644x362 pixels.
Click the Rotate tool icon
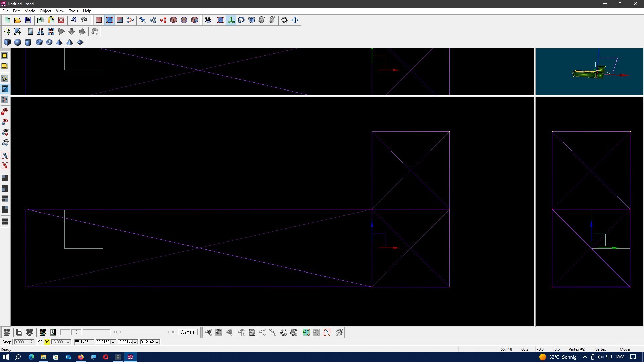coord(241,20)
